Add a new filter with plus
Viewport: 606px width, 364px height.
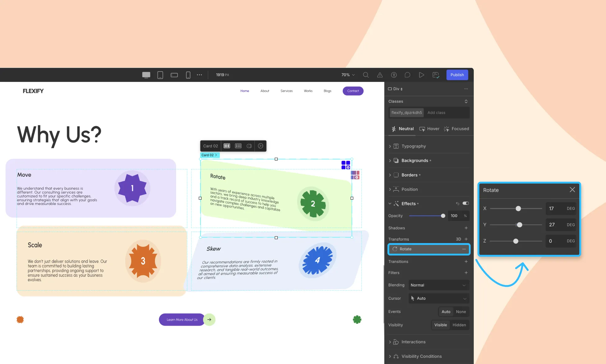[466, 273]
